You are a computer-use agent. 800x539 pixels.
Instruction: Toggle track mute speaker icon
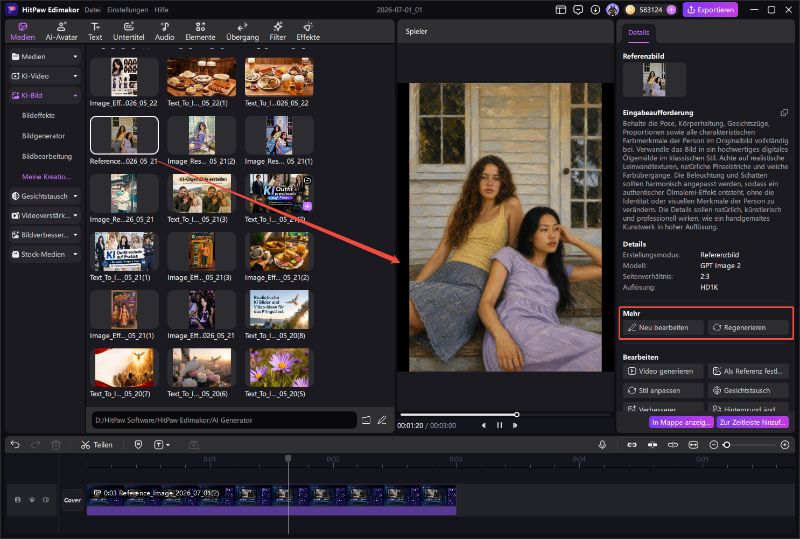pyautogui.click(x=46, y=500)
